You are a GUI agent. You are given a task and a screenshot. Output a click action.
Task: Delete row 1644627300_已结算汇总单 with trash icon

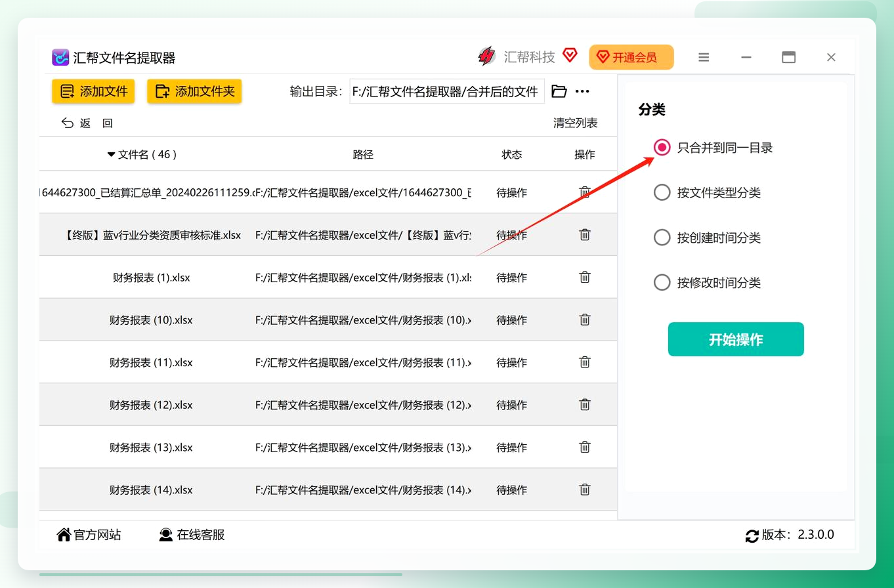585,192
